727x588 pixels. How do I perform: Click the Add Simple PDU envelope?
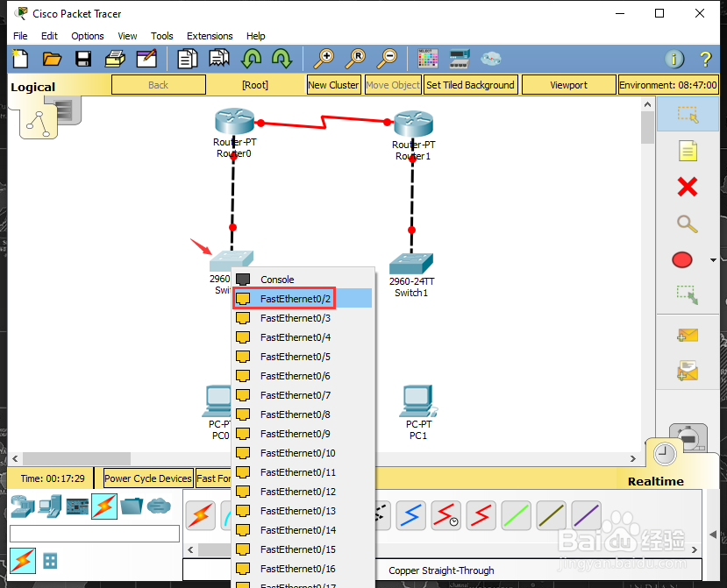pyautogui.click(x=688, y=335)
